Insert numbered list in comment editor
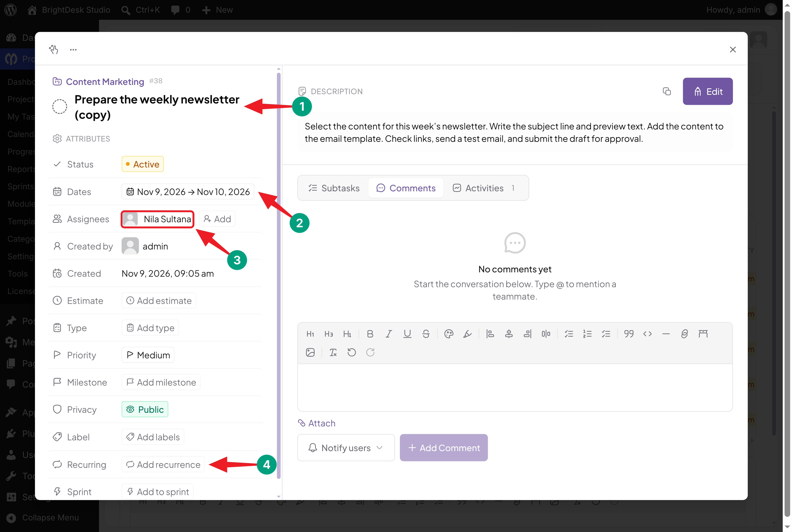This screenshot has height=532, width=792. [x=587, y=334]
